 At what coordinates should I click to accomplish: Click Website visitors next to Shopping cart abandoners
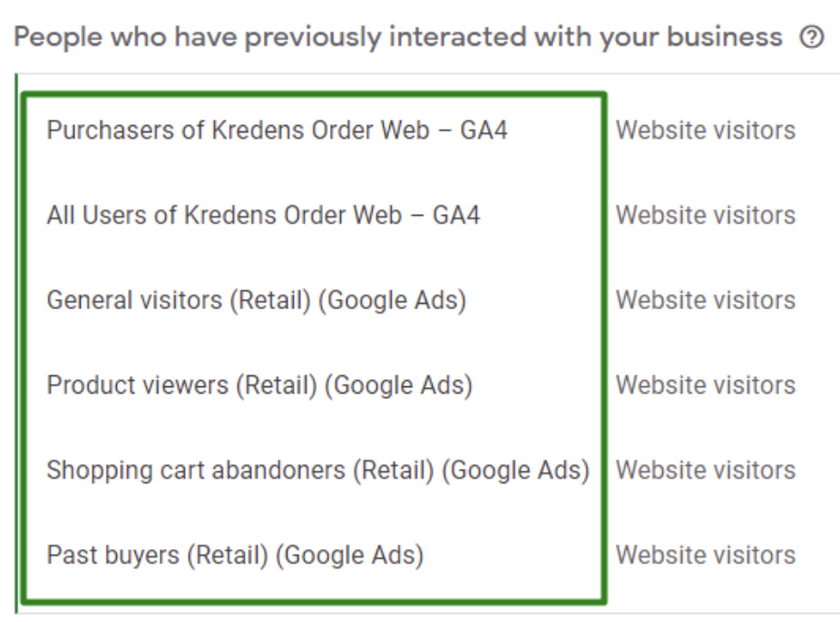point(706,471)
